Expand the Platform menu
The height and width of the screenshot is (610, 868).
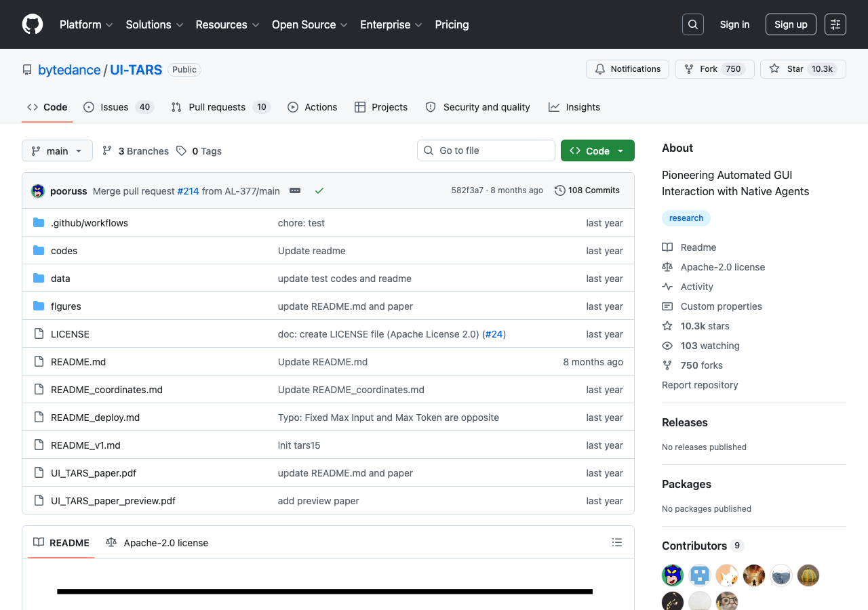coord(86,24)
